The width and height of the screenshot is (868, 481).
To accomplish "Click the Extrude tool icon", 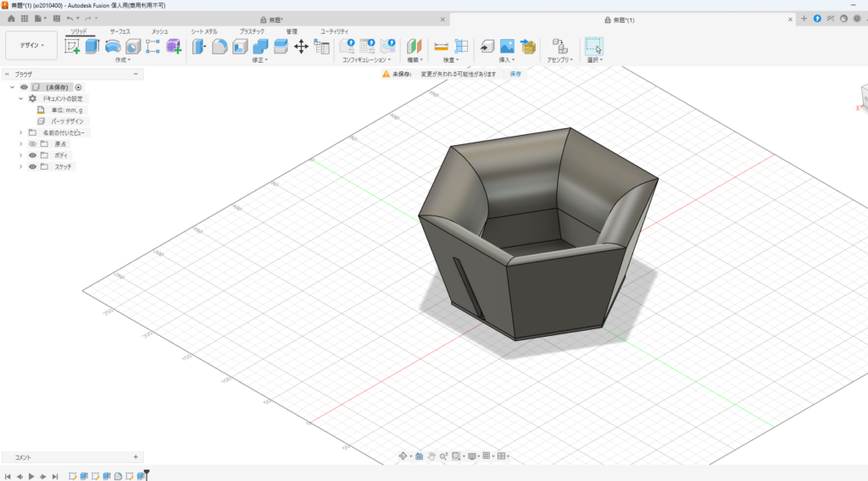I will point(92,47).
